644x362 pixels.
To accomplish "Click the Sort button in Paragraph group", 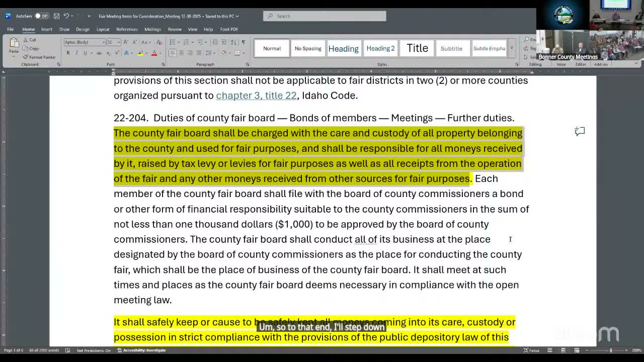I will point(233,43).
